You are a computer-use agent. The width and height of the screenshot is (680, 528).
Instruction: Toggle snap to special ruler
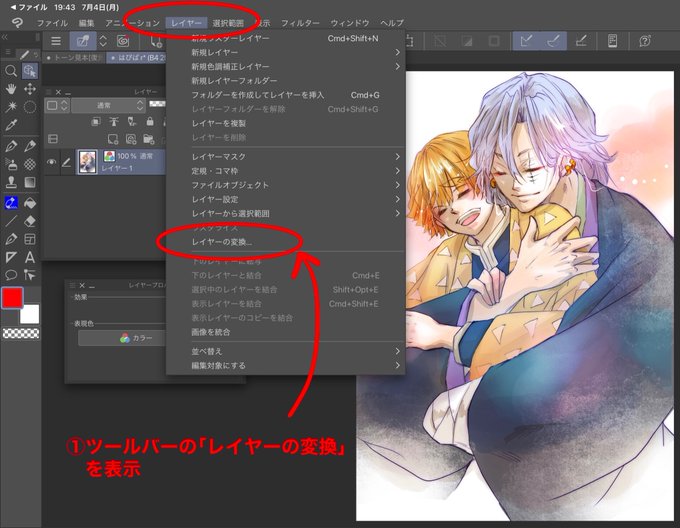(x=553, y=41)
